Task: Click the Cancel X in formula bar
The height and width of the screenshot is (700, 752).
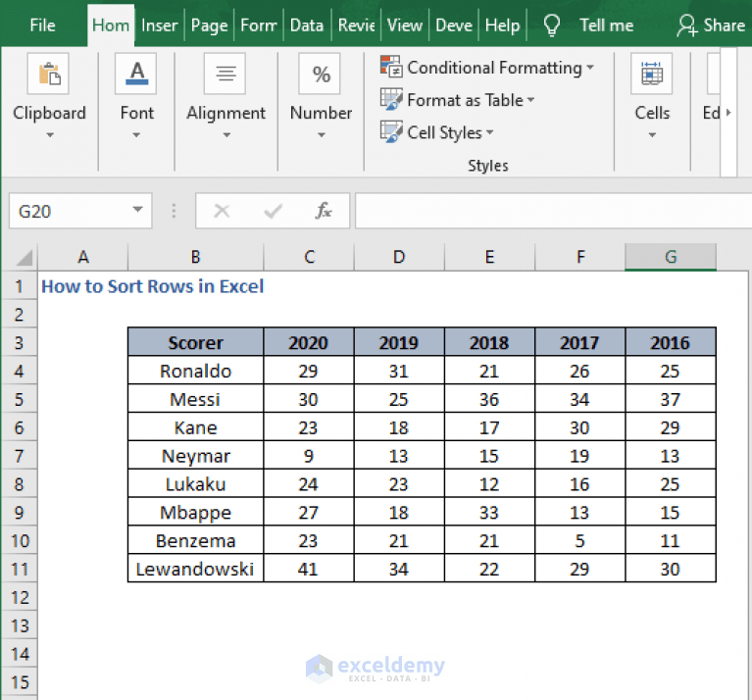Action: pos(222,211)
